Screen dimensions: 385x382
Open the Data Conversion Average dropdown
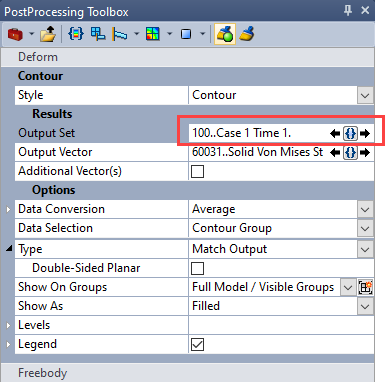click(365, 210)
